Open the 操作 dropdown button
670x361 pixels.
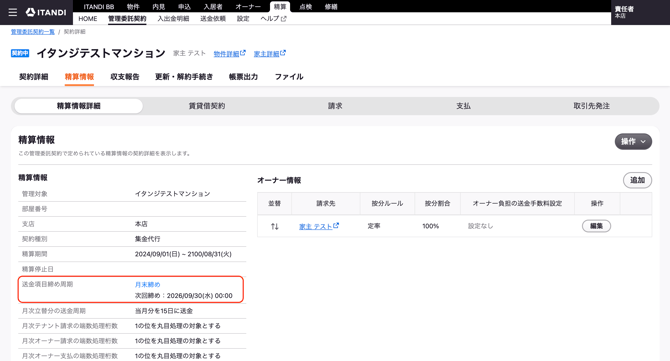coord(633,141)
